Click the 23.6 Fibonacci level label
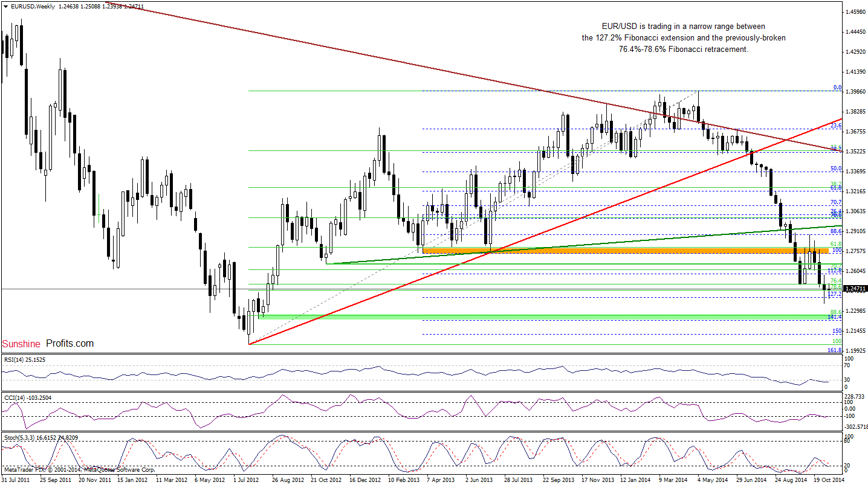 (836, 126)
